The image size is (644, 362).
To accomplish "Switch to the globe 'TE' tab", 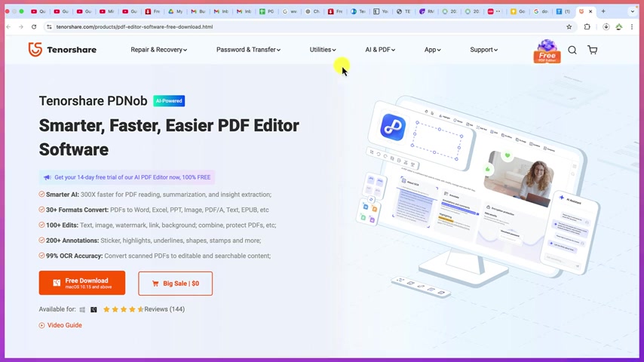I will pos(403,11).
